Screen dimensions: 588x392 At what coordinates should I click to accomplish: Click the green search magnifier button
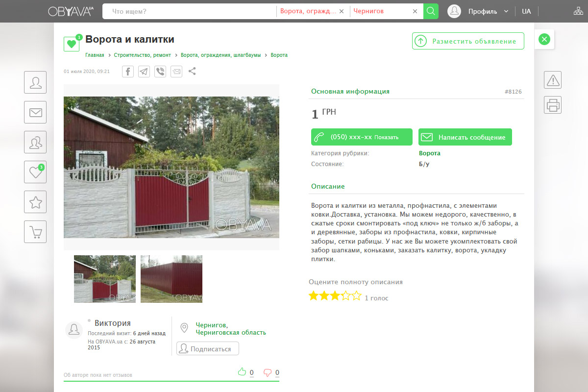click(431, 11)
